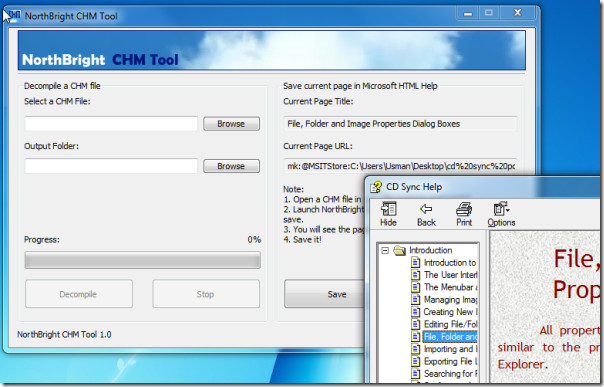Click the Decompile button

point(79,294)
